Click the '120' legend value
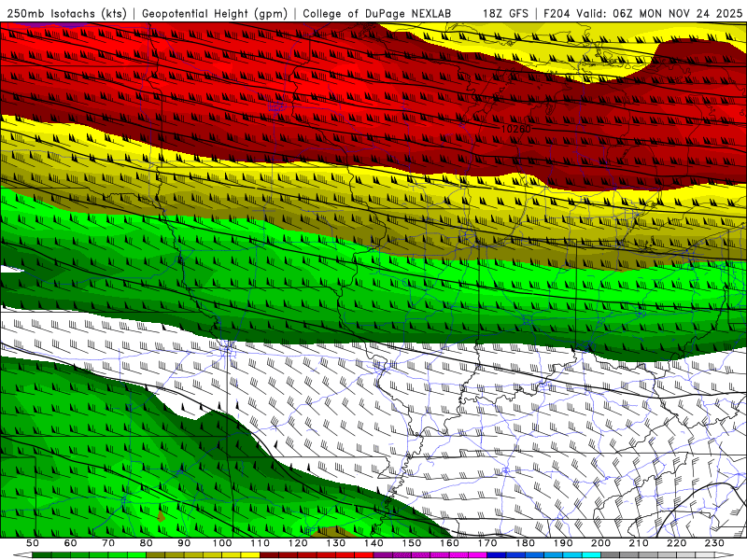 298,543
